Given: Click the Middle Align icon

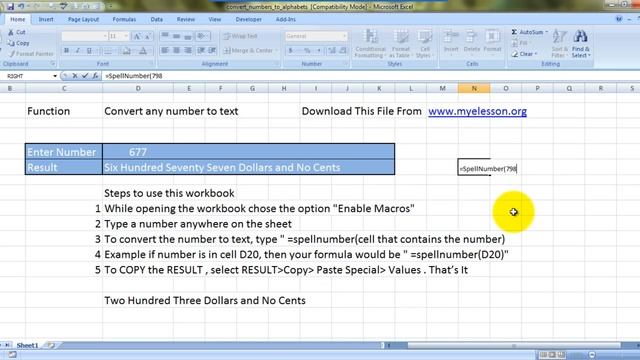Looking at the screenshot, I should tap(176, 36).
